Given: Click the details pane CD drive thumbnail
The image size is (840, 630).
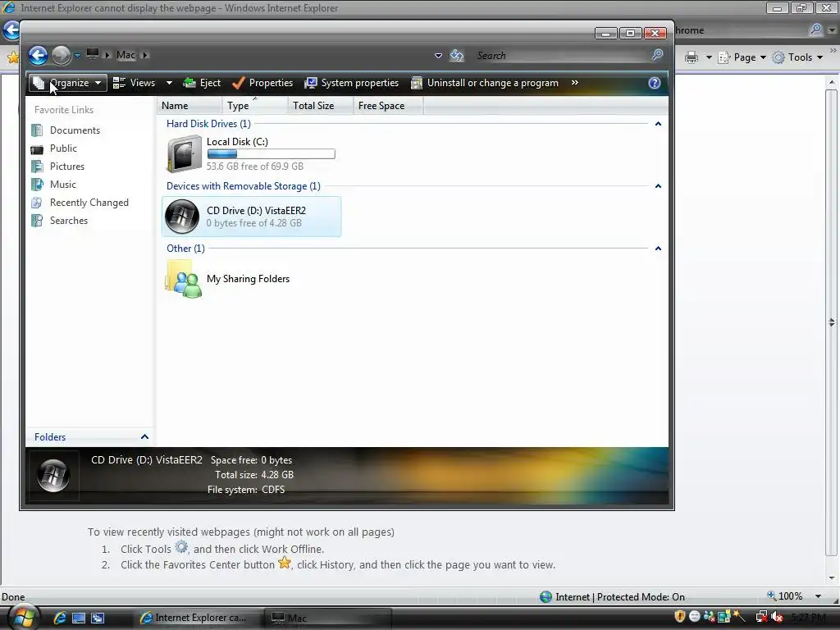Looking at the screenshot, I should (53, 475).
